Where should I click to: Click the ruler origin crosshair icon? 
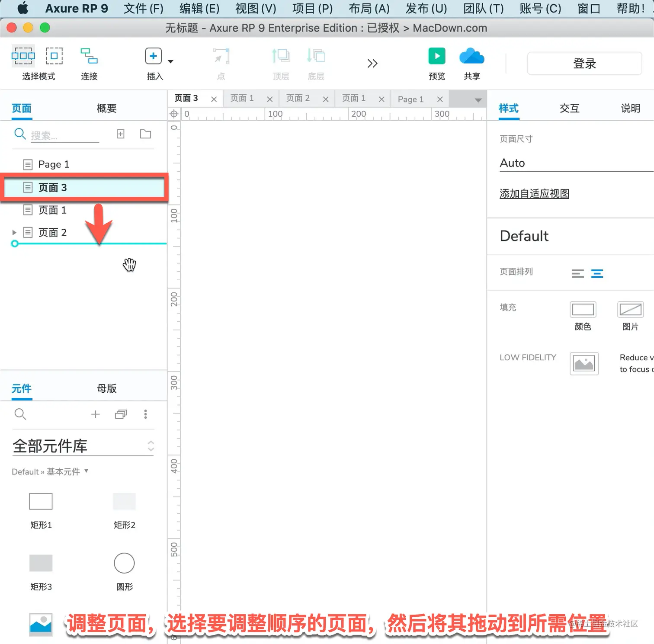pos(174,114)
